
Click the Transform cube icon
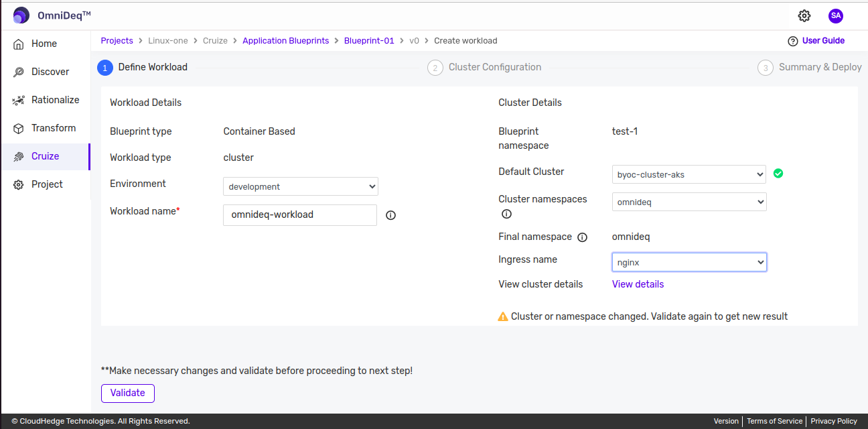point(19,128)
